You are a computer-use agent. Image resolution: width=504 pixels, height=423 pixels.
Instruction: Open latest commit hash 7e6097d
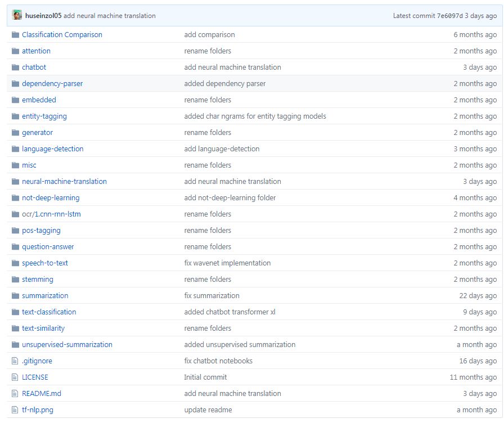point(449,15)
